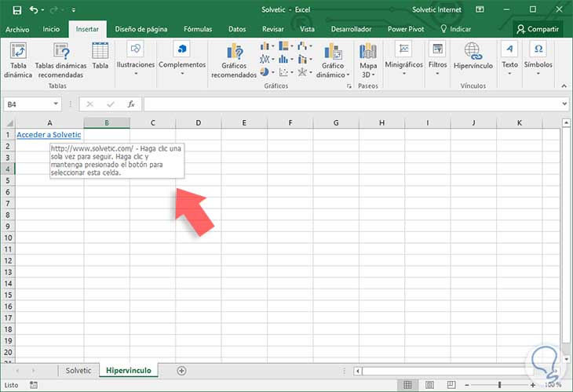Click the Indicar lightbulb search box

[456, 29]
